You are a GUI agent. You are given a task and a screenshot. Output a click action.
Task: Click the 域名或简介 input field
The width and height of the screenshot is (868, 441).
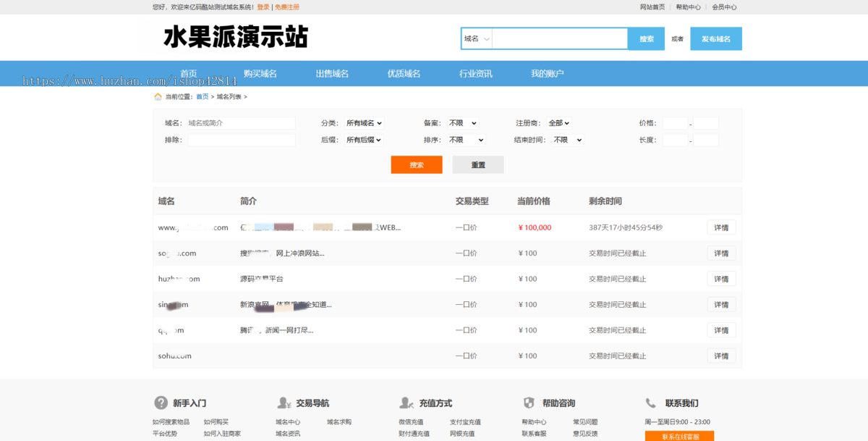point(241,123)
